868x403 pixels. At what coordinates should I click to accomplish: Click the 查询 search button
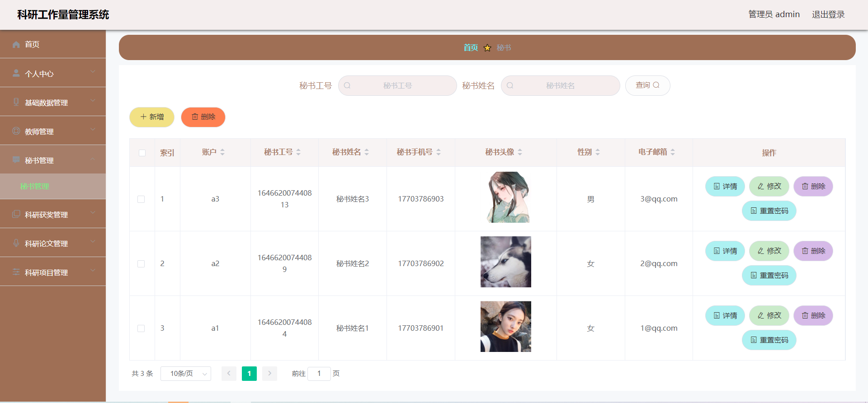pos(647,85)
